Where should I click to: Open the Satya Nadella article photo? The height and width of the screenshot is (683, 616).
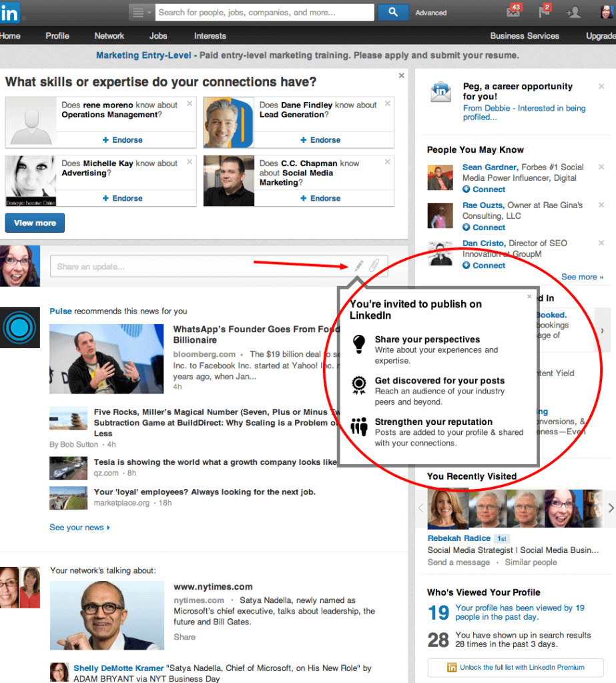[x=107, y=615]
